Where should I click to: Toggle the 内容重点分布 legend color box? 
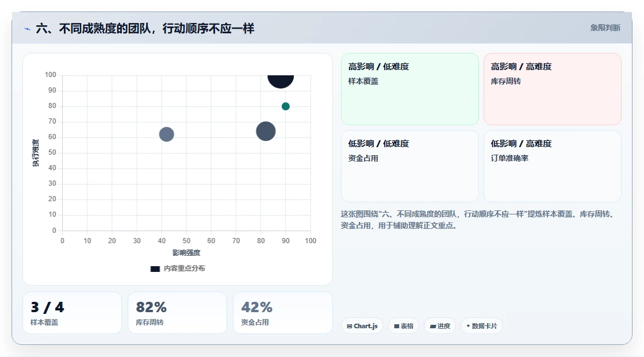click(x=155, y=268)
